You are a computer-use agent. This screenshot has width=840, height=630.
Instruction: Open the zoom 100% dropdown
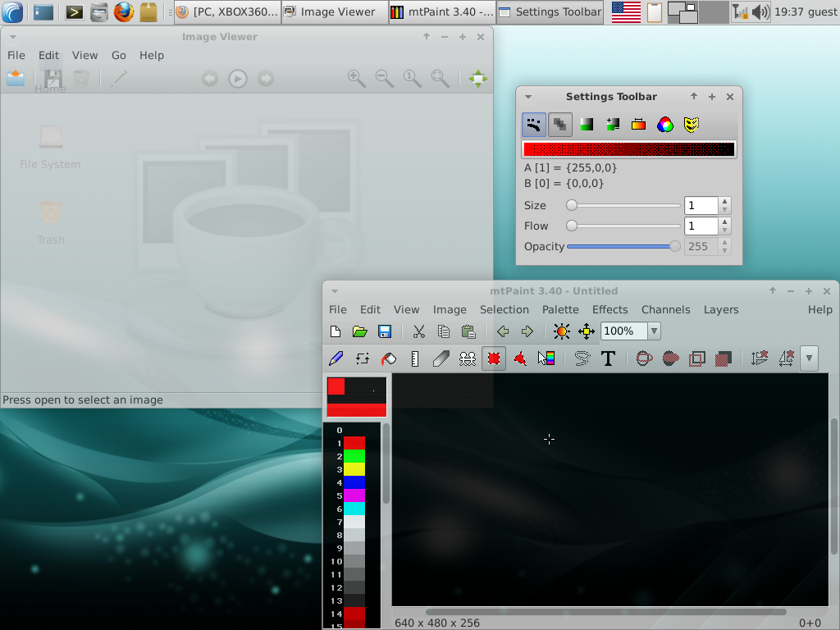654,331
